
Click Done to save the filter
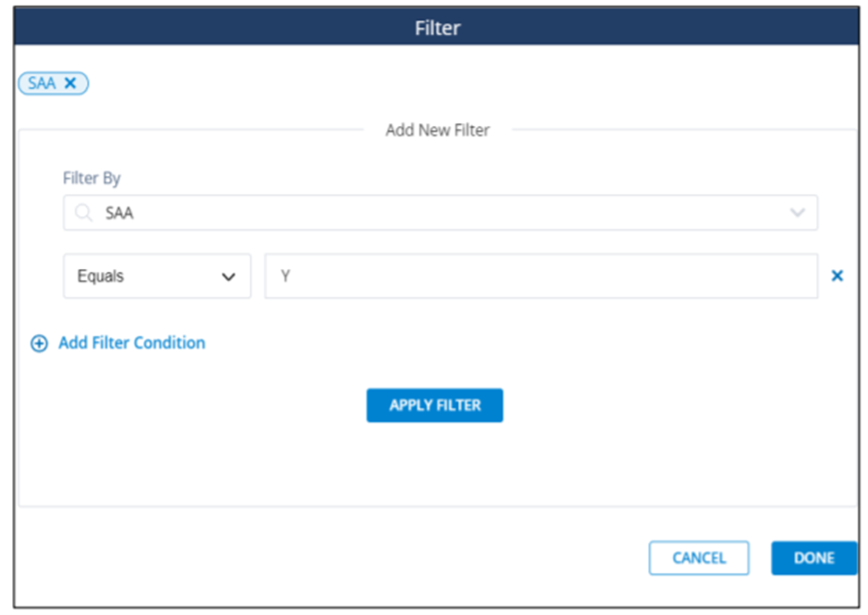pos(813,557)
